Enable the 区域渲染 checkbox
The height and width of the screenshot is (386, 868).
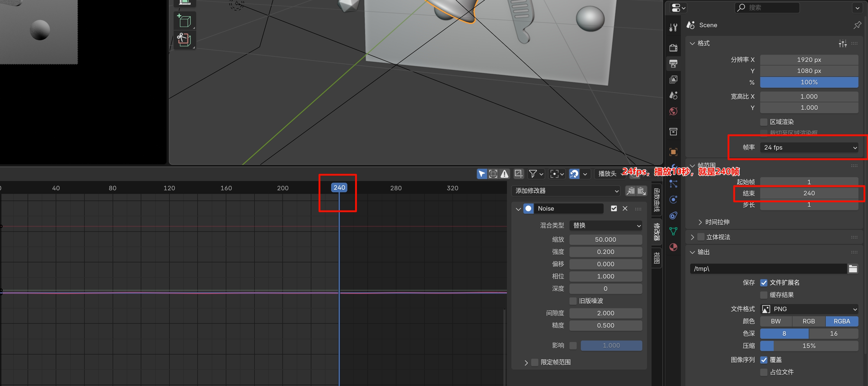(x=764, y=122)
